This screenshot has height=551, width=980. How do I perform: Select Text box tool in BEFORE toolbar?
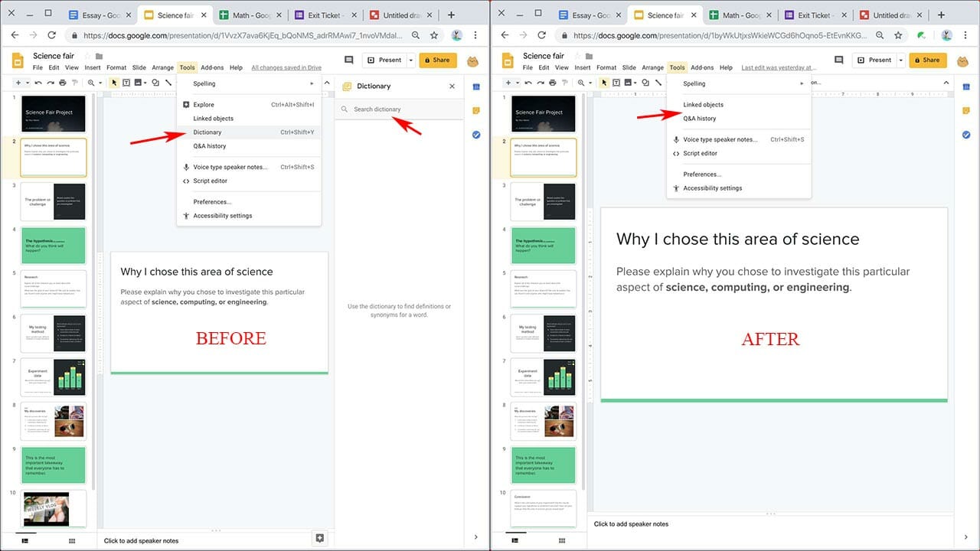pyautogui.click(x=126, y=83)
